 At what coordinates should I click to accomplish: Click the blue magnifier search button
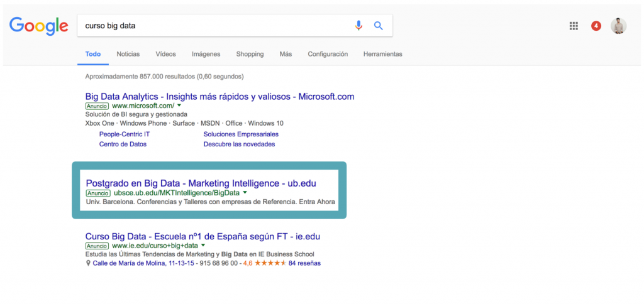(x=378, y=26)
